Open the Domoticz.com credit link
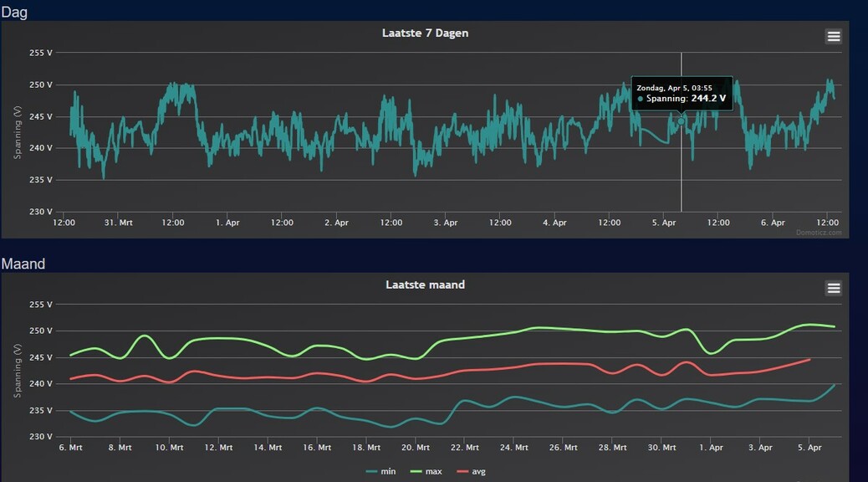Screen dimensions: 868x482 tap(819, 233)
